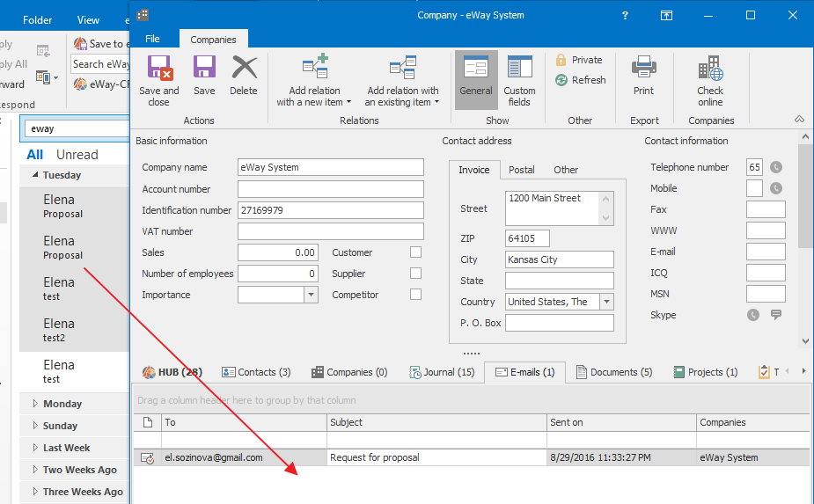The height and width of the screenshot is (504, 814).
Task: Expand the Three Weeks Ago group
Action: coord(35,491)
